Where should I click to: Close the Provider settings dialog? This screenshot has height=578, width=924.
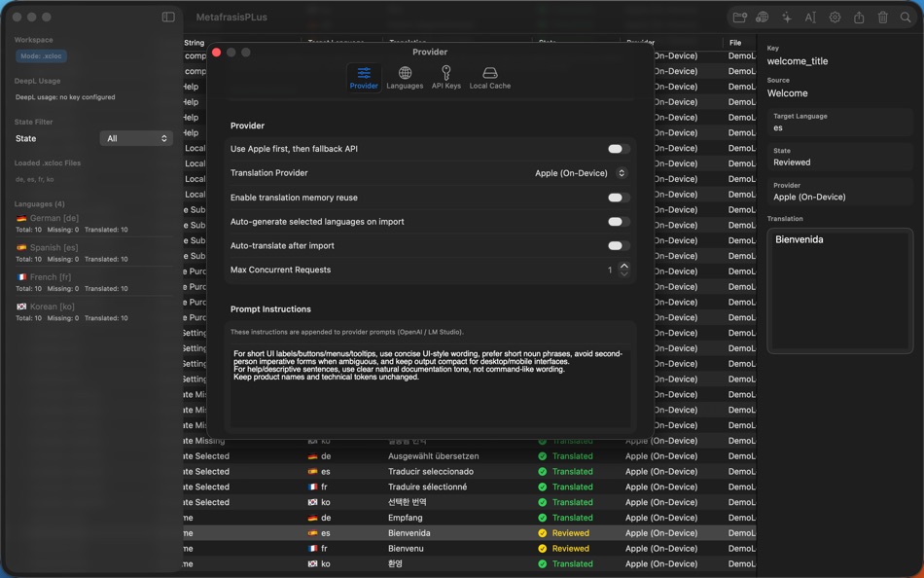pos(216,53)
